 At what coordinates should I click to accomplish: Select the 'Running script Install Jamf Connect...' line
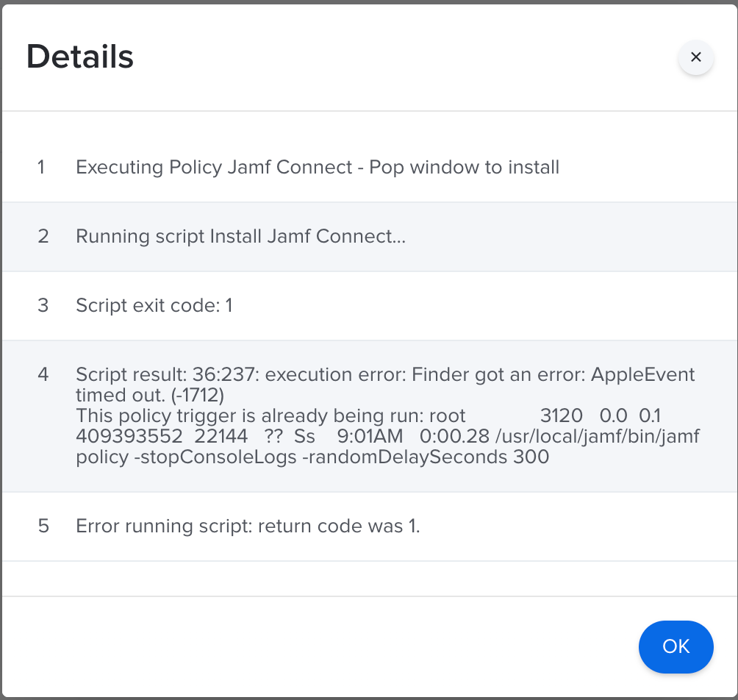click(x=240, y=236)
